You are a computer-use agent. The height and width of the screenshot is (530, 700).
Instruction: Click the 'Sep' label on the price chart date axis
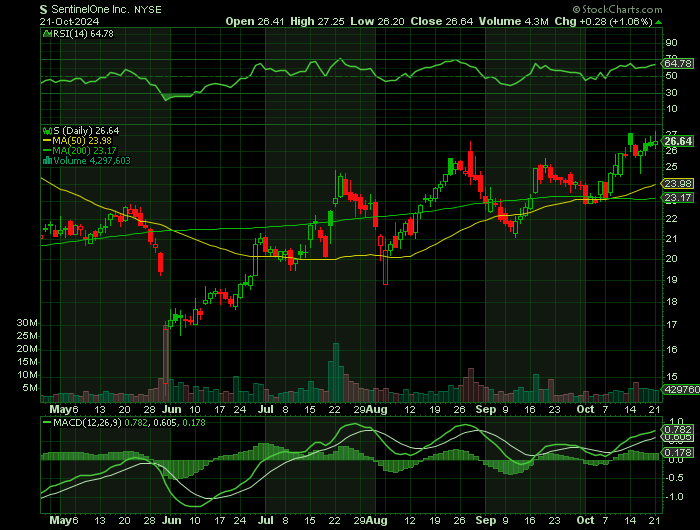click(x=486, y=409)
